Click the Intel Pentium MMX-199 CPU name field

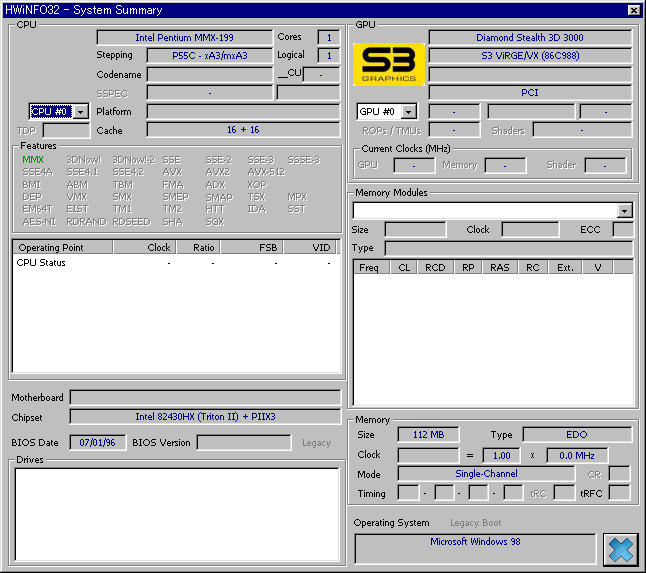[185, 37]
